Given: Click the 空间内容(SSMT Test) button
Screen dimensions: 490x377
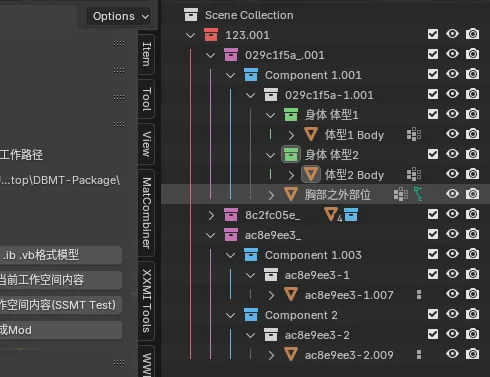Looking at the screenshot, I should coord(61,305).
